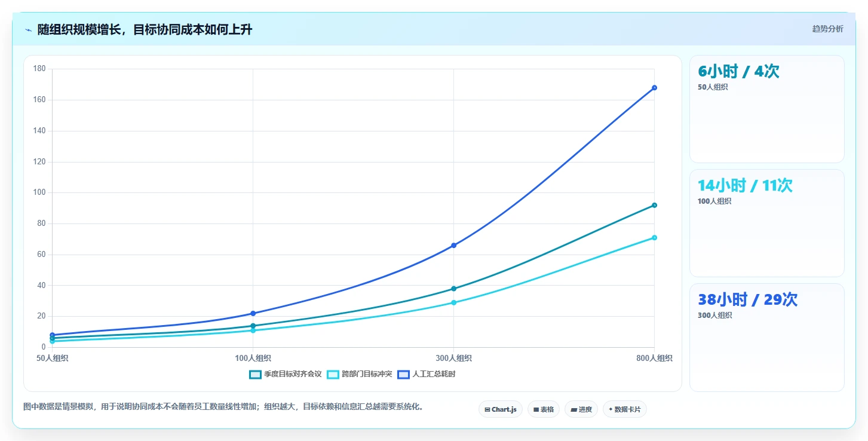This screenshot has height=441, width=868.
Task: Click the 100人组织 caption under 14小时 / 11次
Action: click(x=714, y=201)
